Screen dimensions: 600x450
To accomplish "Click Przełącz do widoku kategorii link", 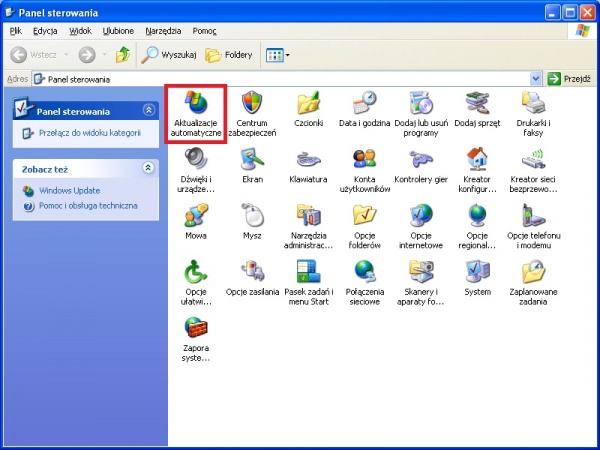I will (90, 133).
